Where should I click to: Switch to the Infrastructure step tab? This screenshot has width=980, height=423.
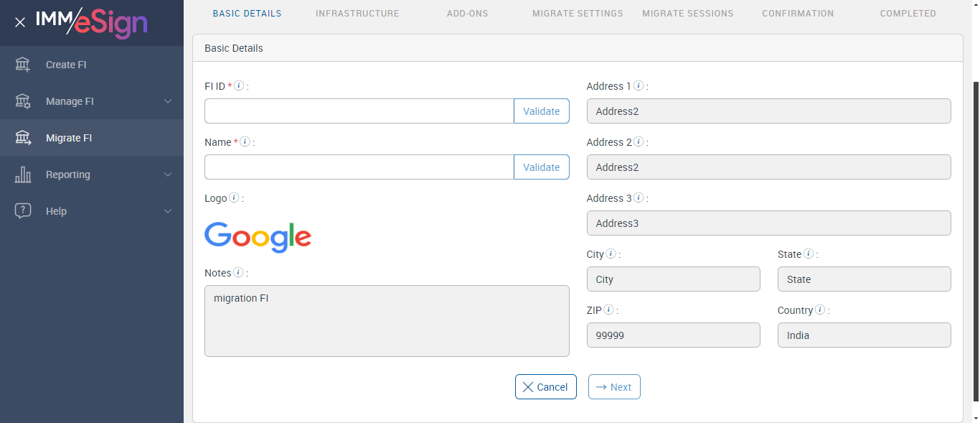coord(357,13)
